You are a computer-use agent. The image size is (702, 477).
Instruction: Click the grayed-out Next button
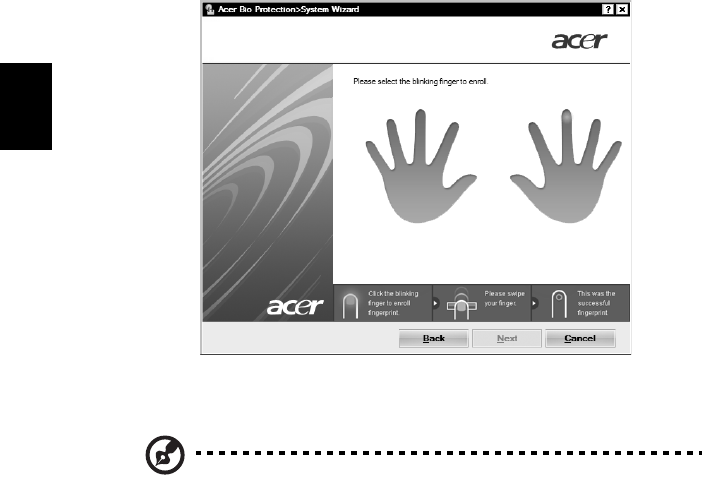[507, 338]
